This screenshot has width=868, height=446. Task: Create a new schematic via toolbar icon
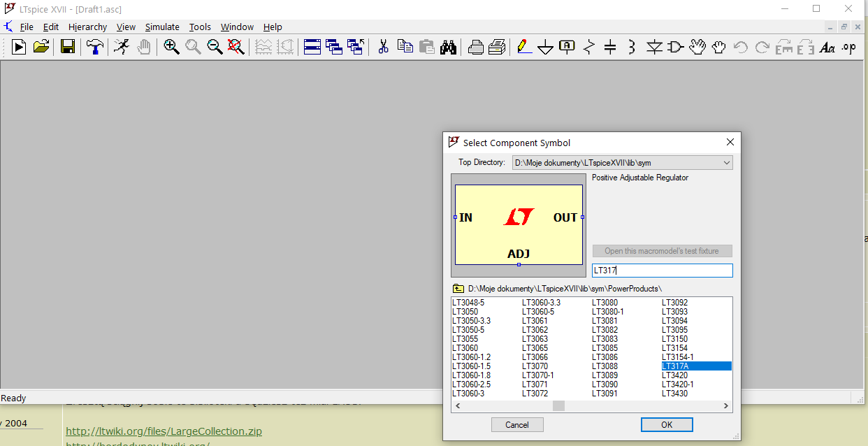[x=19, y=47]
